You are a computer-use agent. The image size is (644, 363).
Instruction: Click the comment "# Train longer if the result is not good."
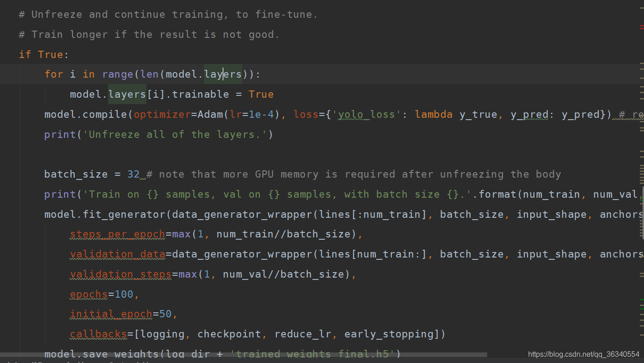click(149, 35)
